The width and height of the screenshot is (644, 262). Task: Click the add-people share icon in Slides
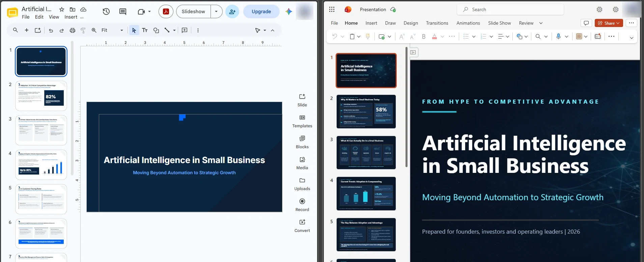coord(232,11)
